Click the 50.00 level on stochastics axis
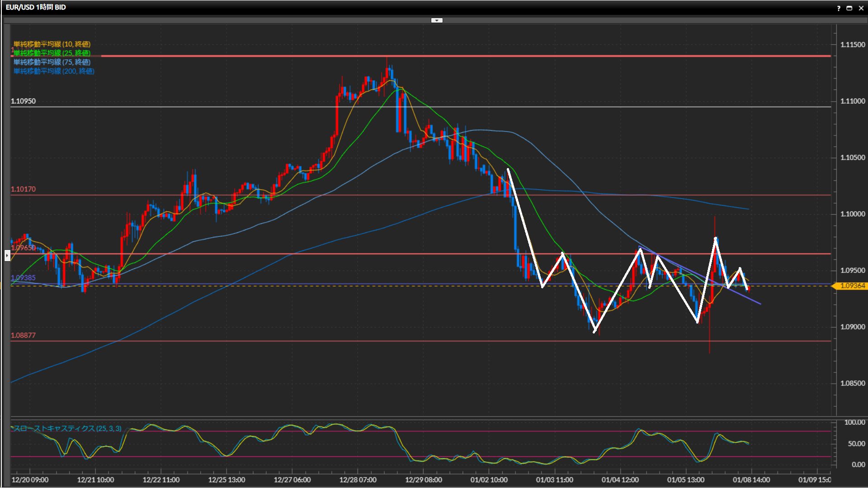The image size is (868, 488). 856,444
